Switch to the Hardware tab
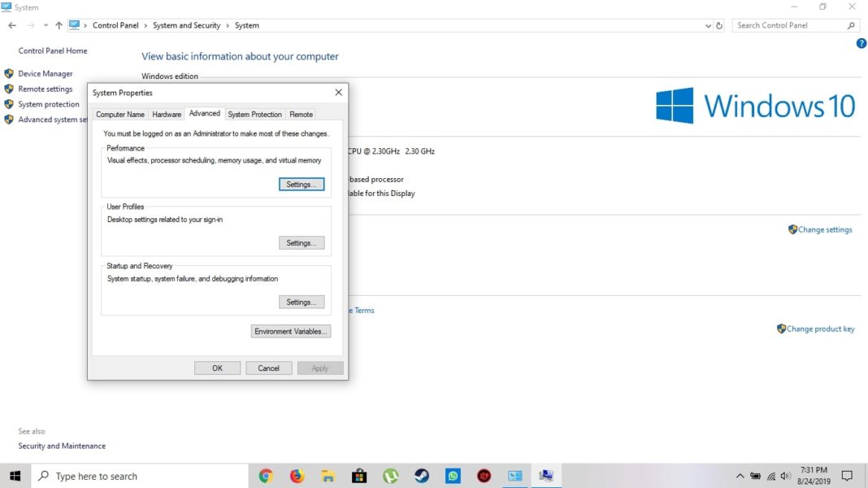 [x=167, y=114]
